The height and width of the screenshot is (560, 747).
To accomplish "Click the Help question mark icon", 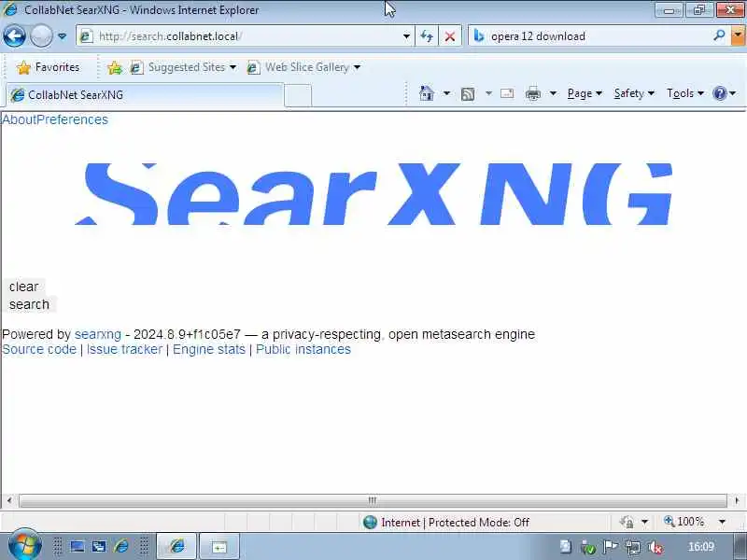I will (719, 93).
